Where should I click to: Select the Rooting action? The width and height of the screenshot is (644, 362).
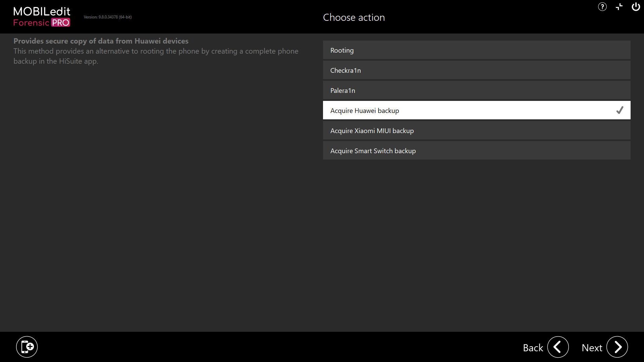(x=477, y=50)
